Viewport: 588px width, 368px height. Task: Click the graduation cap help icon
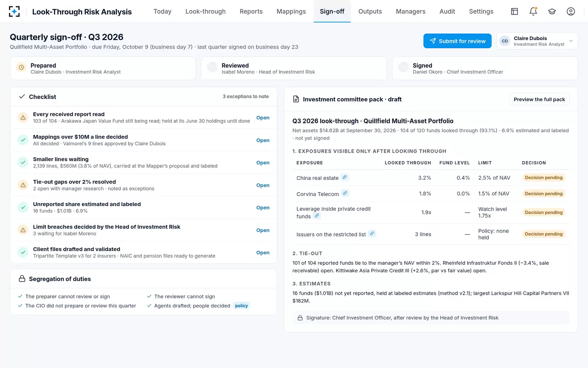(x=552, y=11)
